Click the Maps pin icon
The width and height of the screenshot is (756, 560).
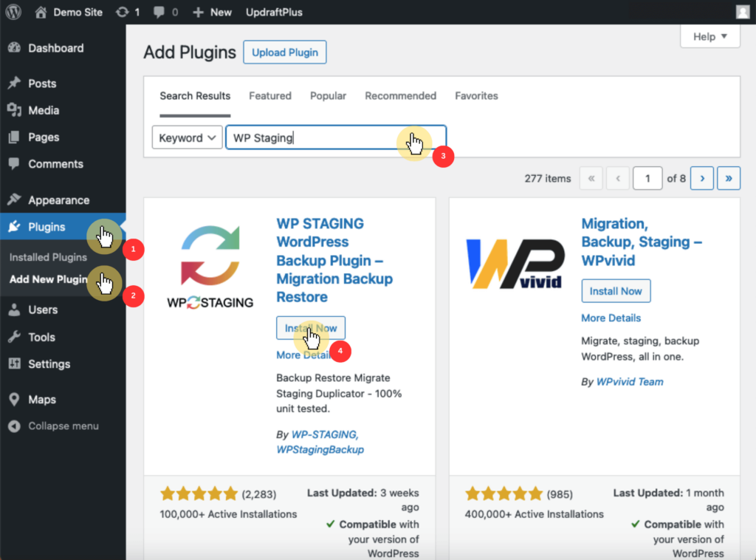tap(15, 400)
